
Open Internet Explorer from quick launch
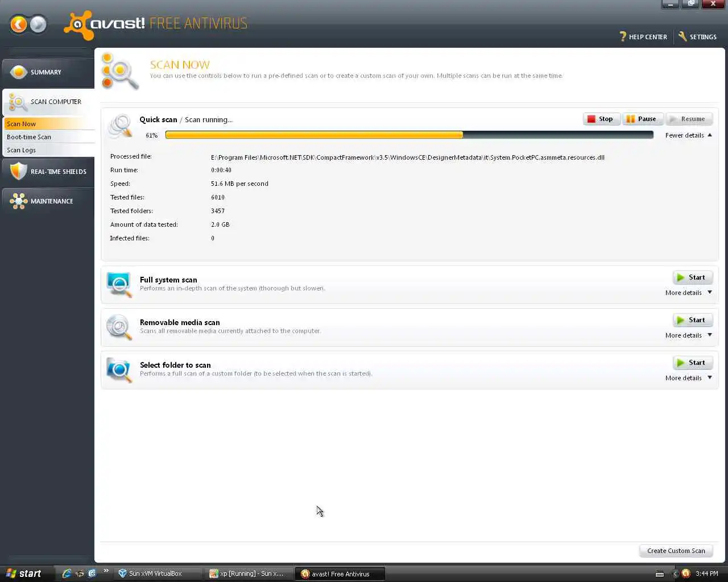67,573
